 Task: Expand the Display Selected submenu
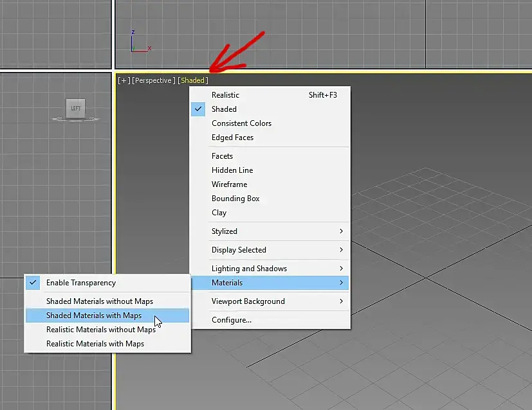tap(270, 250)
